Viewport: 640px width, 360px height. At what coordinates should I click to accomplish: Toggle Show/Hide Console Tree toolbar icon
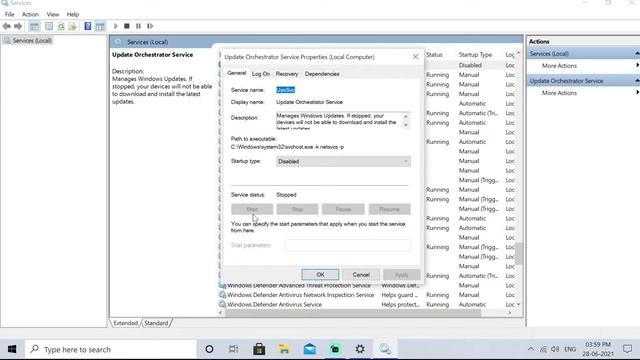pos(34,26)
